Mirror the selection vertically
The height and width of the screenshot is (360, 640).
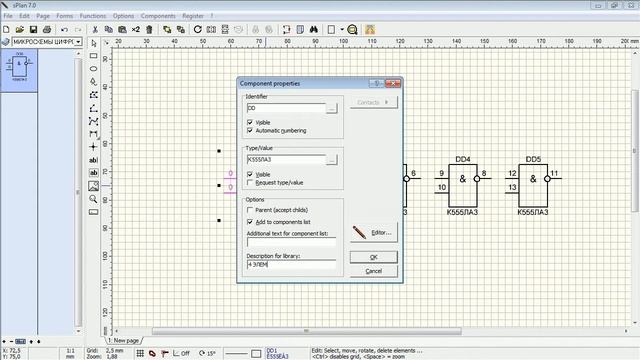point(225,29)
